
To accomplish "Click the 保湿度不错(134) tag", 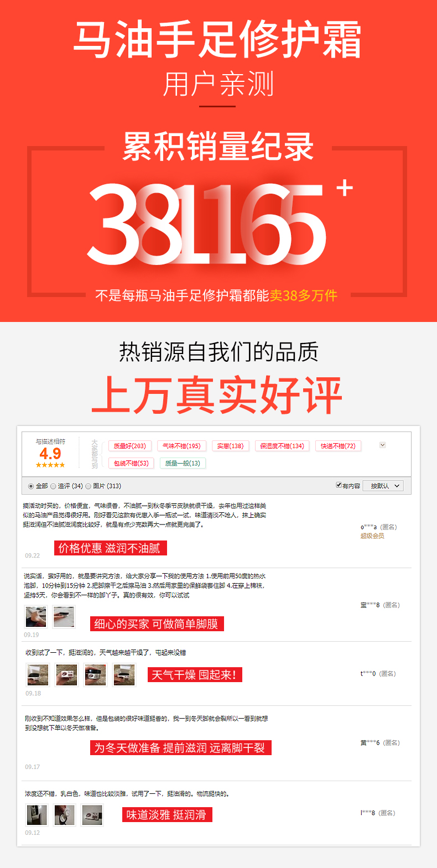I will point(282,446).
